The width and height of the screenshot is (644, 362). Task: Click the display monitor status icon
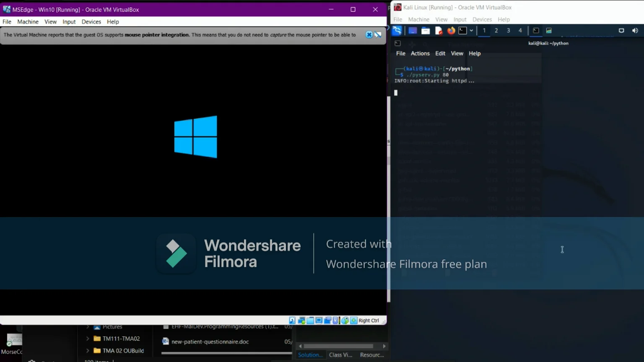tap(319, 321)
